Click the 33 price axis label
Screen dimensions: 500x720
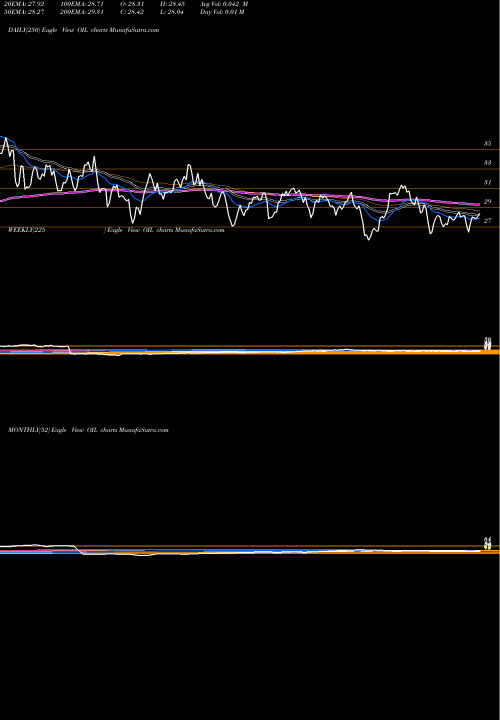click(x=488, y=163)
